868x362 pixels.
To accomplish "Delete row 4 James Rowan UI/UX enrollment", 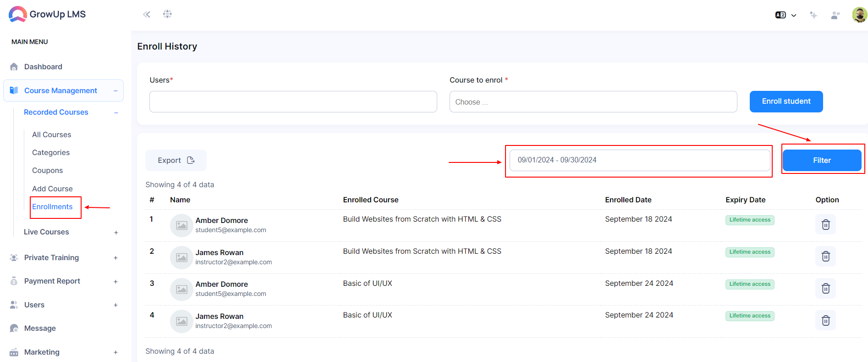I will point(826,320).
